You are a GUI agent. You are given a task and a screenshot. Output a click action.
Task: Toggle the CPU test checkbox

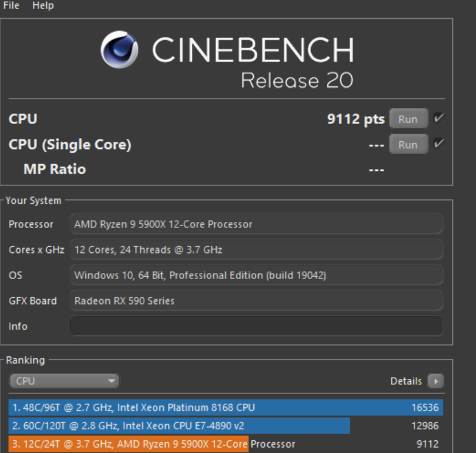click(438, 118)
